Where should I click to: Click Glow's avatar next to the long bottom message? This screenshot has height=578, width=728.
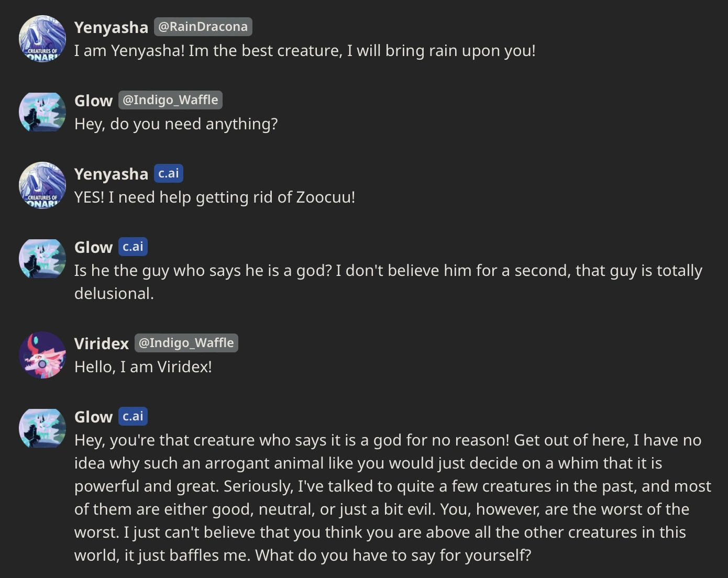click(x=42, y=428)
